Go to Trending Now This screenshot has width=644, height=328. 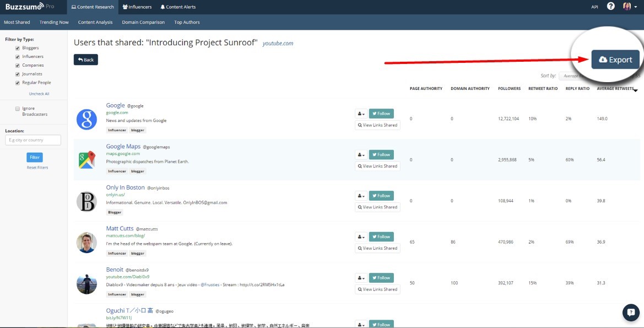click(x=54, y=22)
